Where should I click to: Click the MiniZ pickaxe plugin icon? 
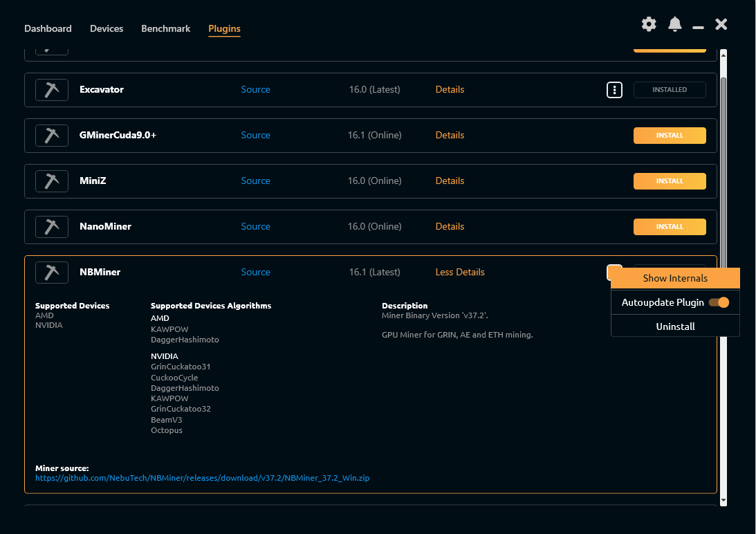52,181
